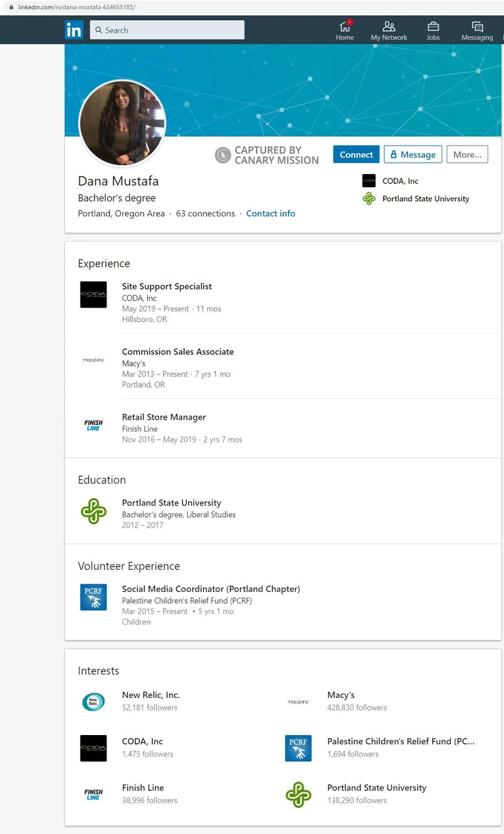This screenshot has height=834, width=504.
Task: Open Retail Store Manager position
Action: 164,417
